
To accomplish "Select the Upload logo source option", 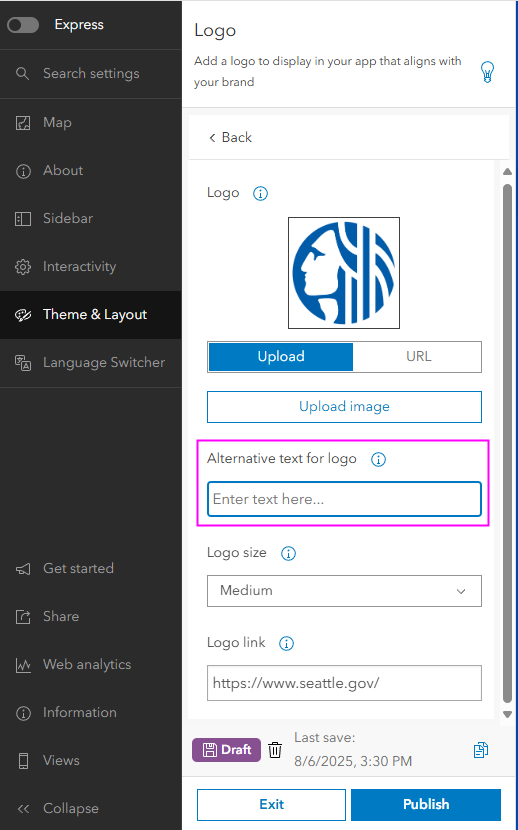I will (281, 357).
